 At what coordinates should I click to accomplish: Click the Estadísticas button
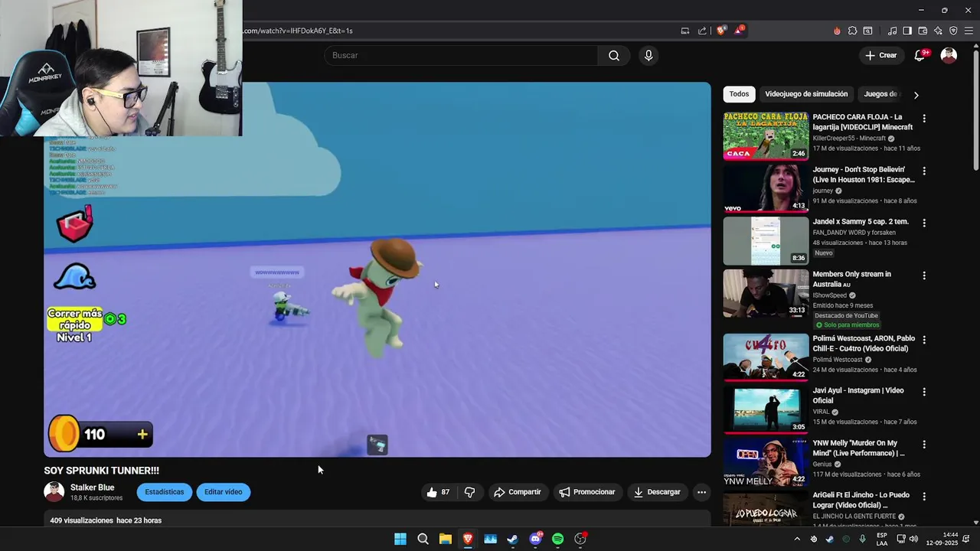click(x=165, y=492)
